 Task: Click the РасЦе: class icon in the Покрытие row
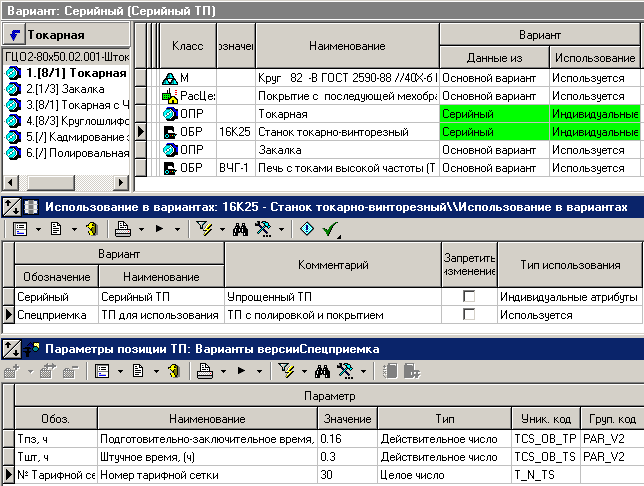tap(169, 96)
